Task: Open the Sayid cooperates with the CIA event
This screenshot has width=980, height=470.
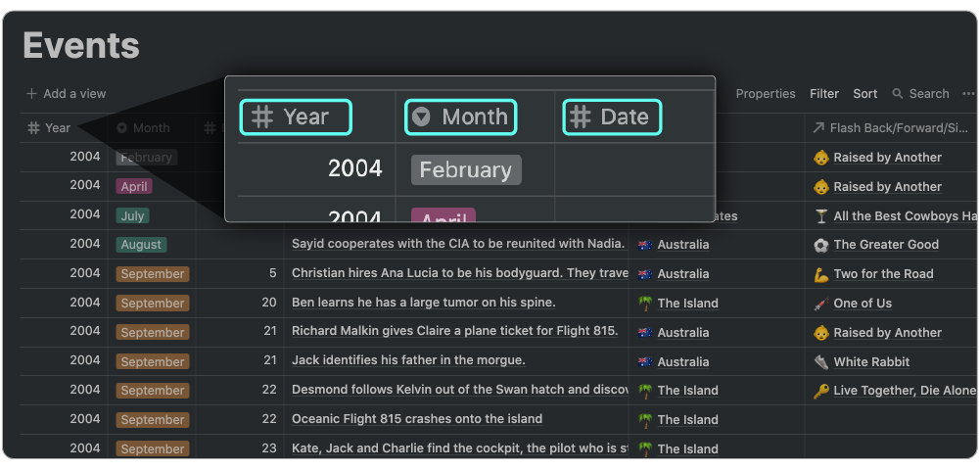Action: tap(458, 245)
